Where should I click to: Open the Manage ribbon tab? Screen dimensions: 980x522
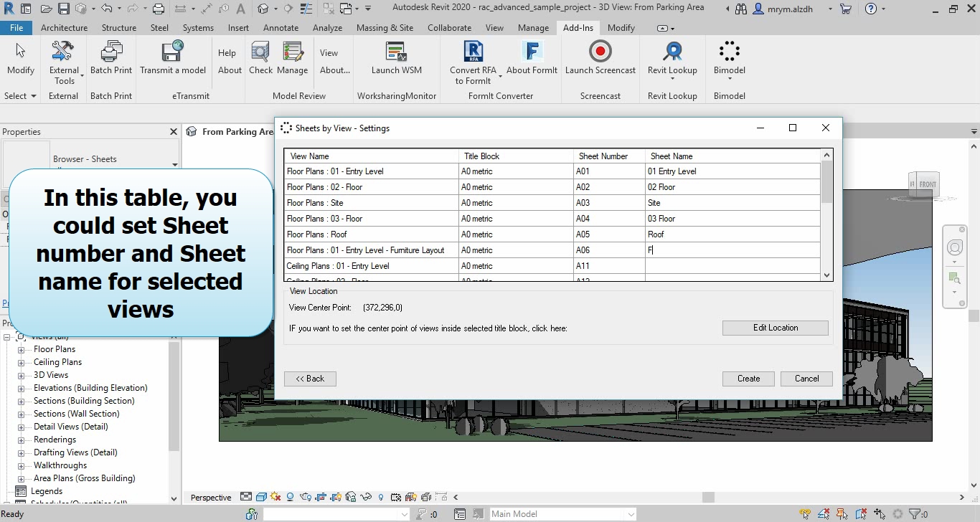(x=533, y=28)
